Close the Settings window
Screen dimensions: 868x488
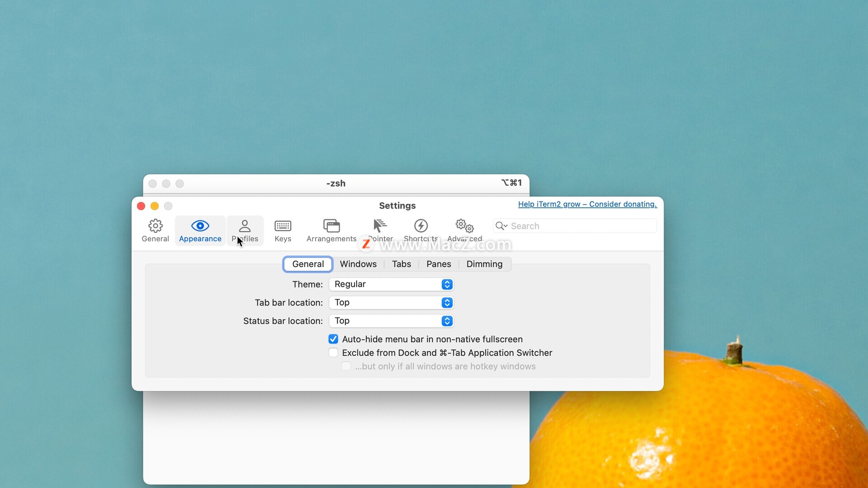[141, 206]
